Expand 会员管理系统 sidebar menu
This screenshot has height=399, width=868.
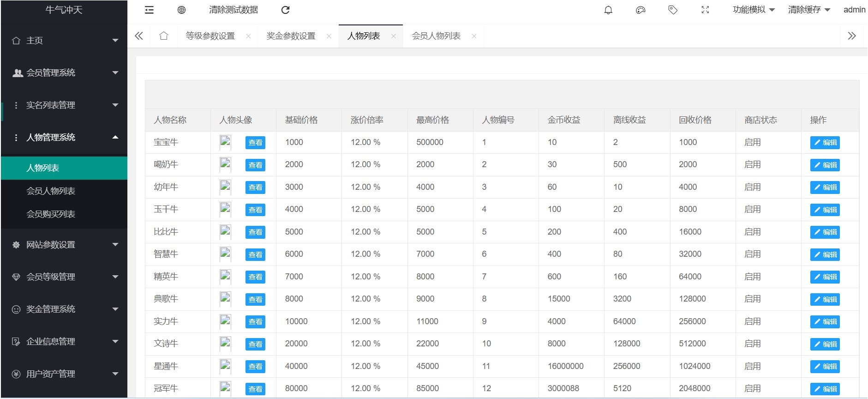pos(64,73)
